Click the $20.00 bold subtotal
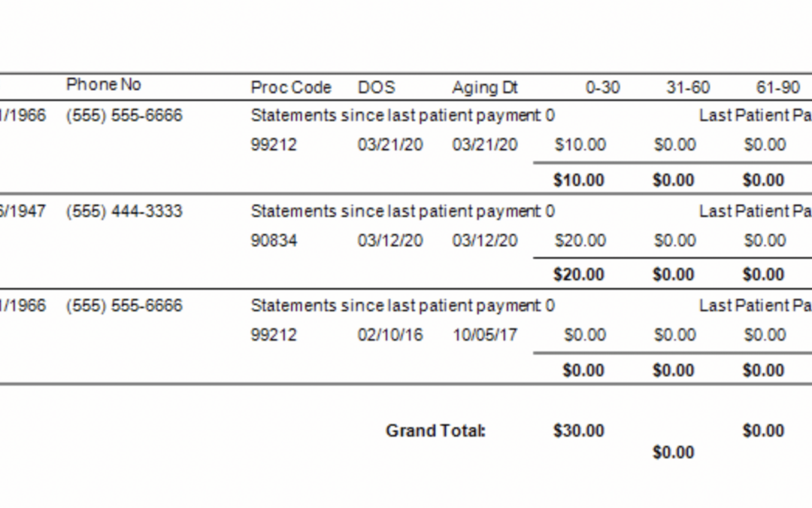This screenshot has width=812, height=508. pos(579,274)
